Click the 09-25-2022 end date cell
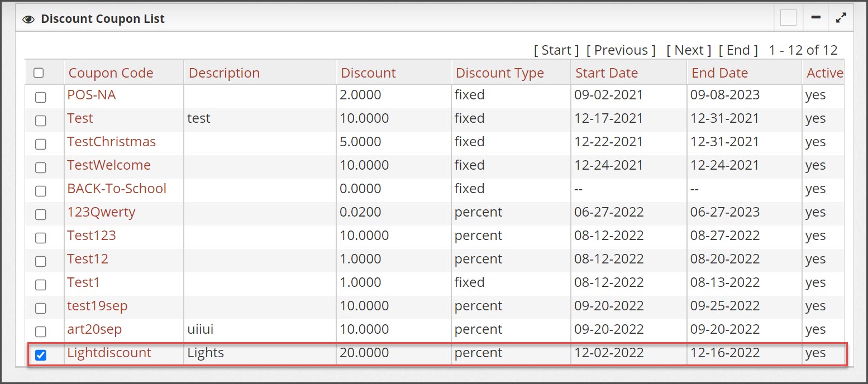This screenshot has width=868, height=384. point(725,306)
